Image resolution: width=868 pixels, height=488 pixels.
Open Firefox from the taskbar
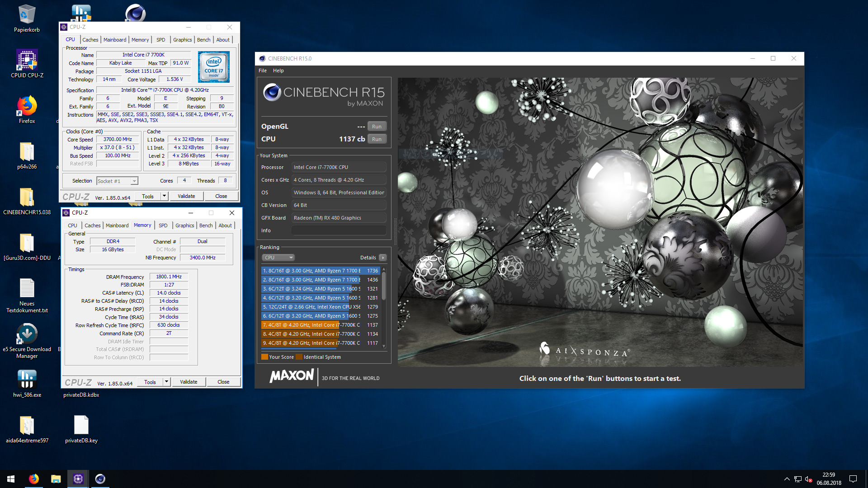pyautogui.click(x=34, y=479)
